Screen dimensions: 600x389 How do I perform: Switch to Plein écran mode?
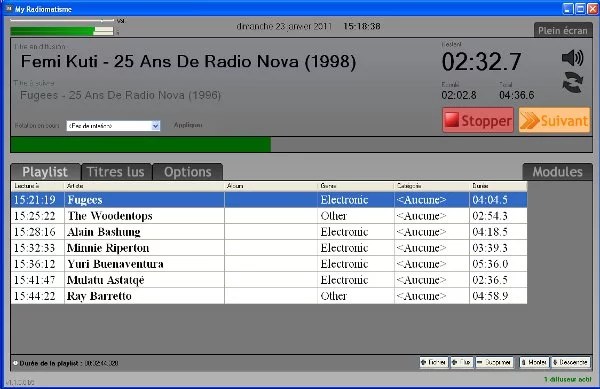coord(563,30)
